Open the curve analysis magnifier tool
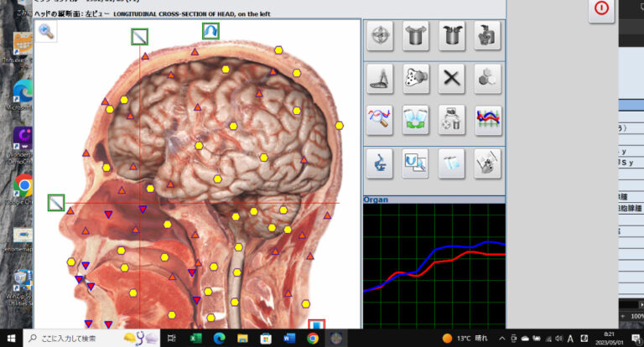644x347 pixels. coord(380,121)
